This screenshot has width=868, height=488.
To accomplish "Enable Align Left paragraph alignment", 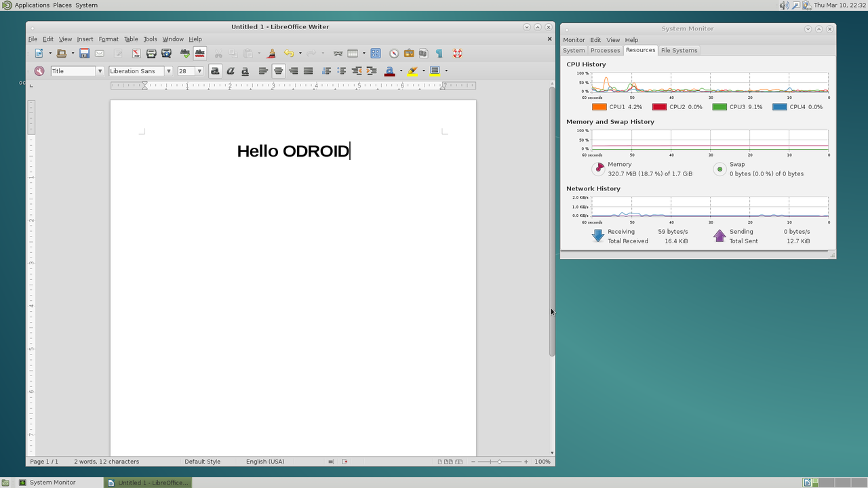I will [x=263, y=71].
